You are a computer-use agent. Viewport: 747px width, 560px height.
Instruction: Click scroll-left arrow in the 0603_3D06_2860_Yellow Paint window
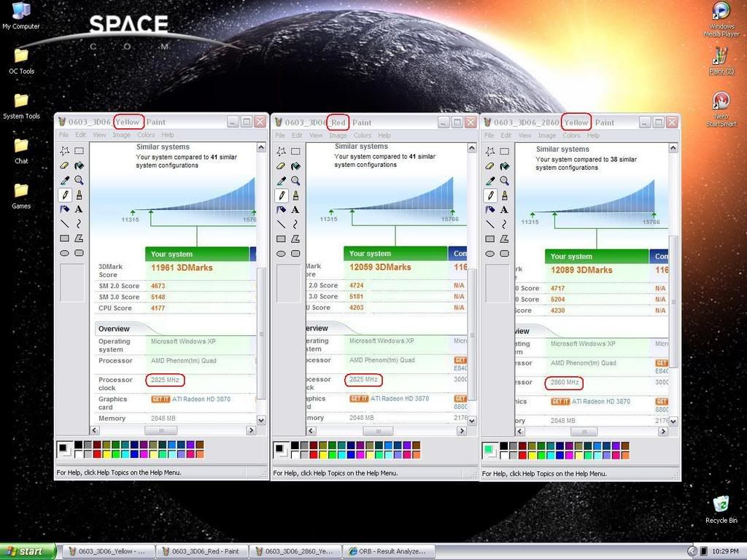[x=519, y=432]
